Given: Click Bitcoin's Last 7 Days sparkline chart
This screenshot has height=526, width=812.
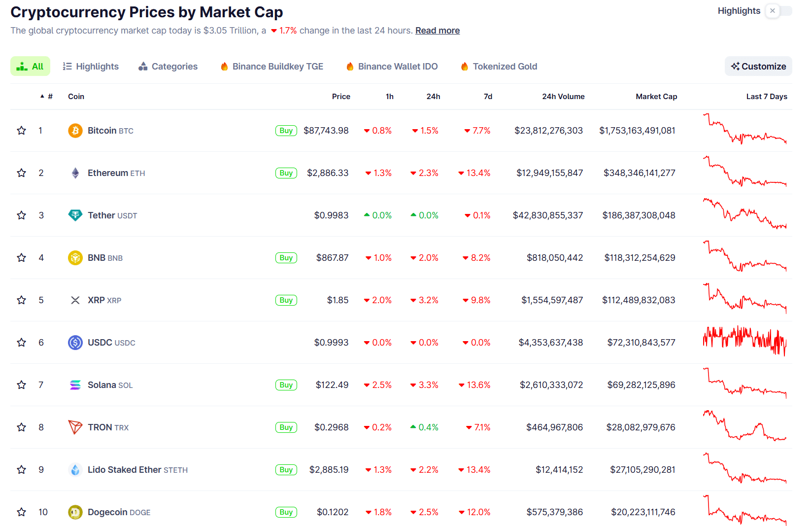Looking at the screenshot, I should point(744,130).
